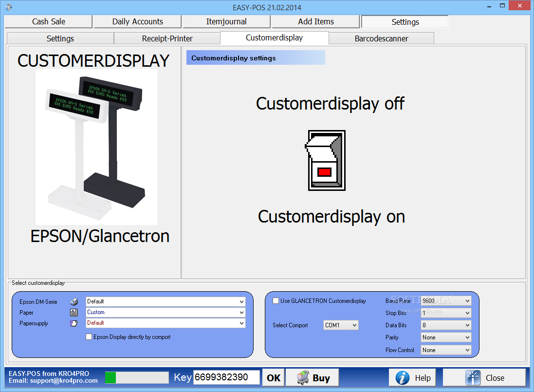Click the Key number input field
534x392 pixels.
tap(226, 377)
